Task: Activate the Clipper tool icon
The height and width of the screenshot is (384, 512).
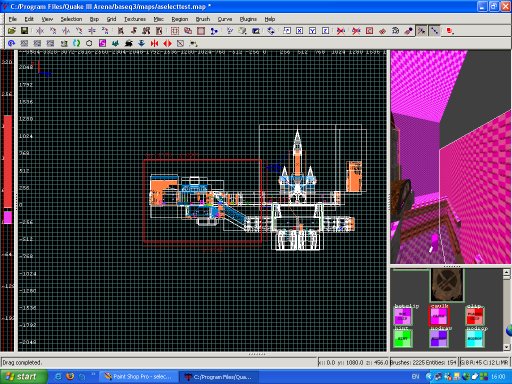Action: click(214, 31)
